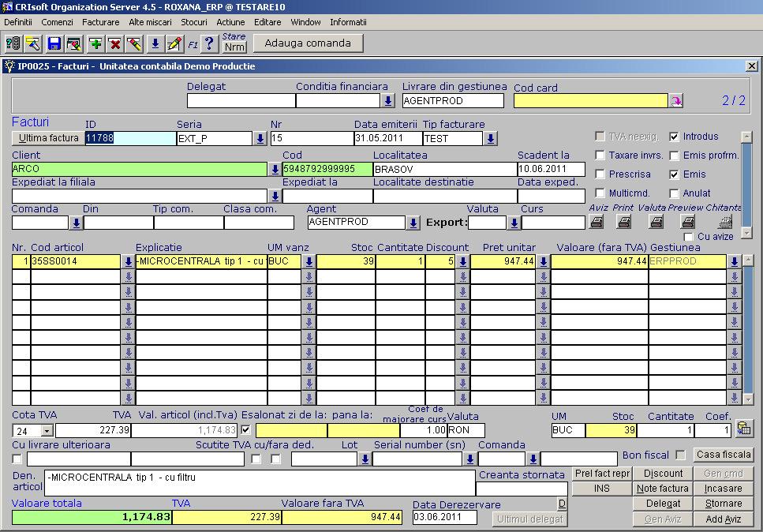The height and width of the screenshot is (532, 763).
Task: Open the Facturare menu
Action: (x=101, y=22)
